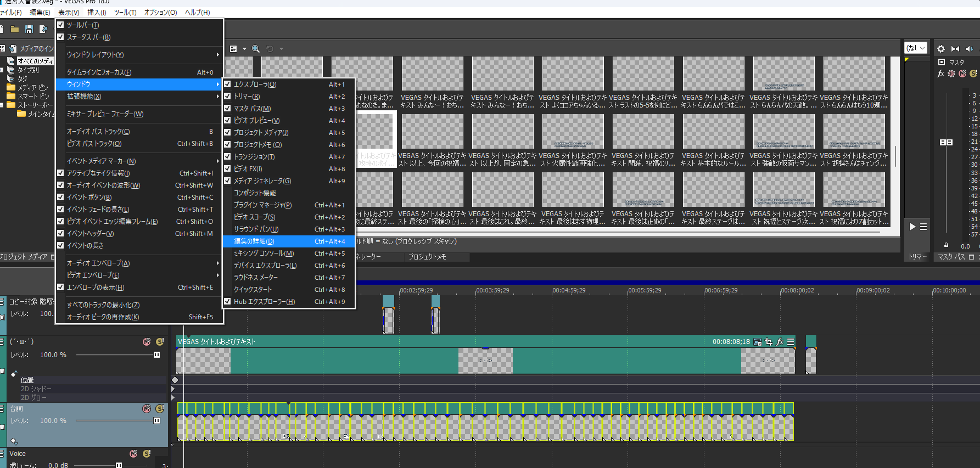The image size is (980, 468).
Task: Click the media import icon in Project Media
Action: click(x=13, y=48)
